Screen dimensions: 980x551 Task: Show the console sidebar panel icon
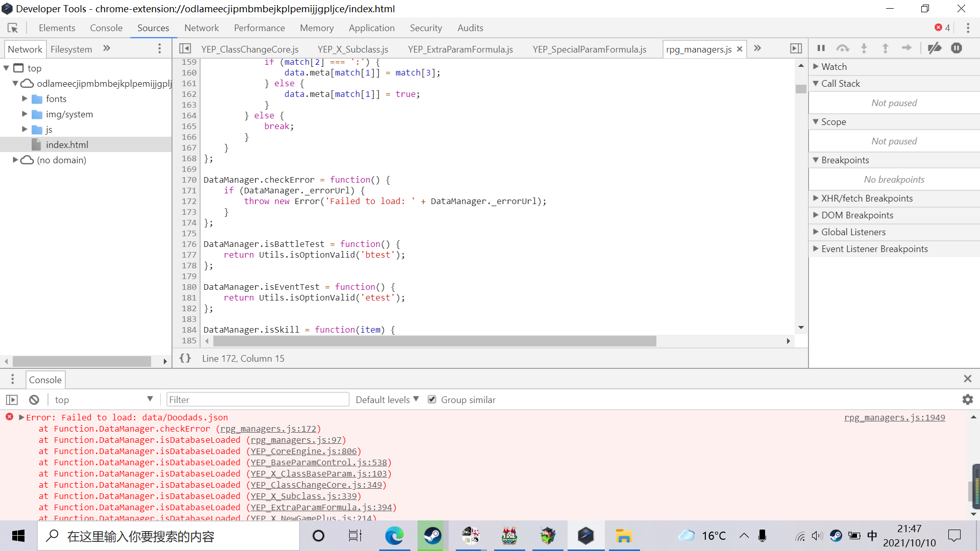12,400
